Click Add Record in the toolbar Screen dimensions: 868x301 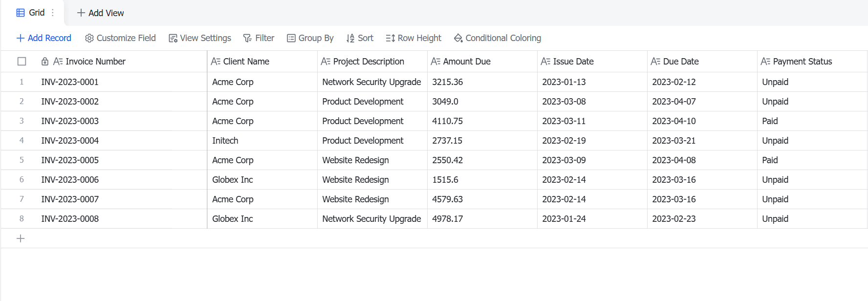44,38
